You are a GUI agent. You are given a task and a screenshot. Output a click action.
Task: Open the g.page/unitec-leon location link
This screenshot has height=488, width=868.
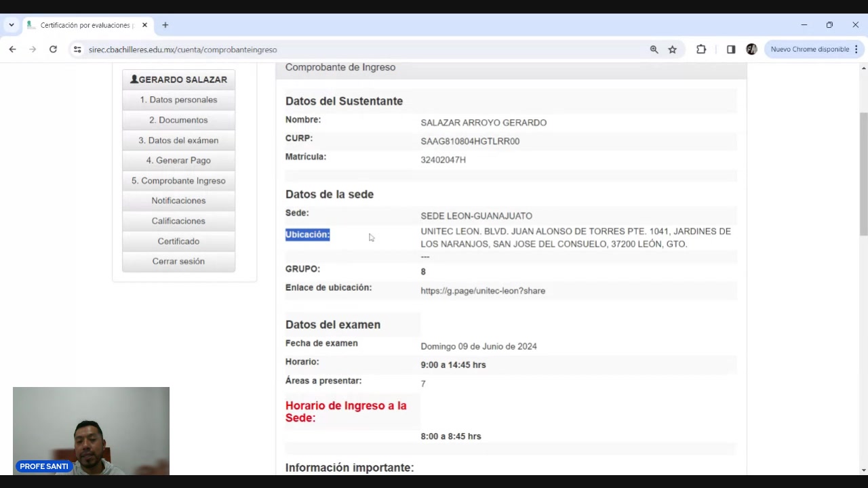[483, 291]
